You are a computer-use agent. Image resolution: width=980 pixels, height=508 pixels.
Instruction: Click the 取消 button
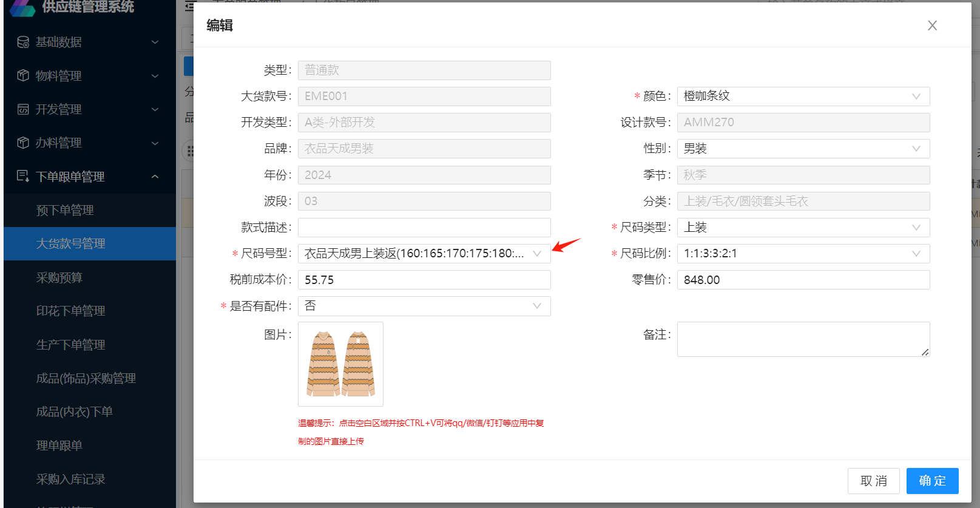873,481
